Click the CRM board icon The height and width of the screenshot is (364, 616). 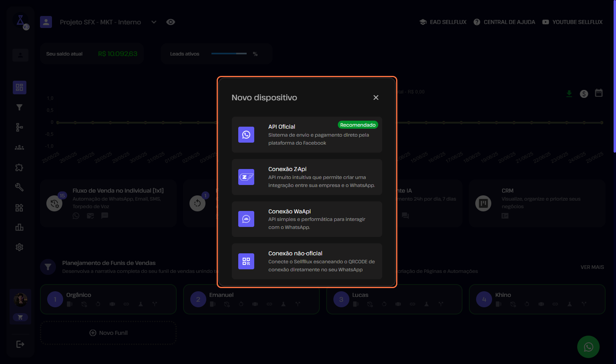(483, 203)
